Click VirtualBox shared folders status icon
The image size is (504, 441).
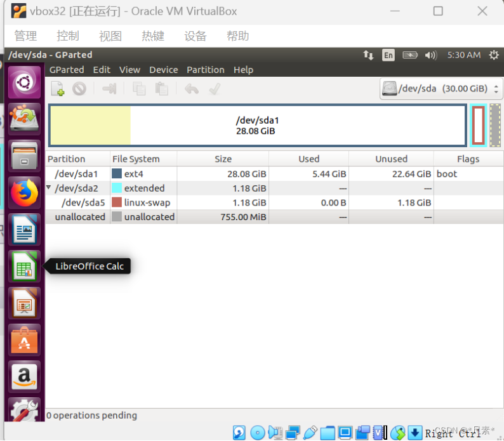coord(328,433)
